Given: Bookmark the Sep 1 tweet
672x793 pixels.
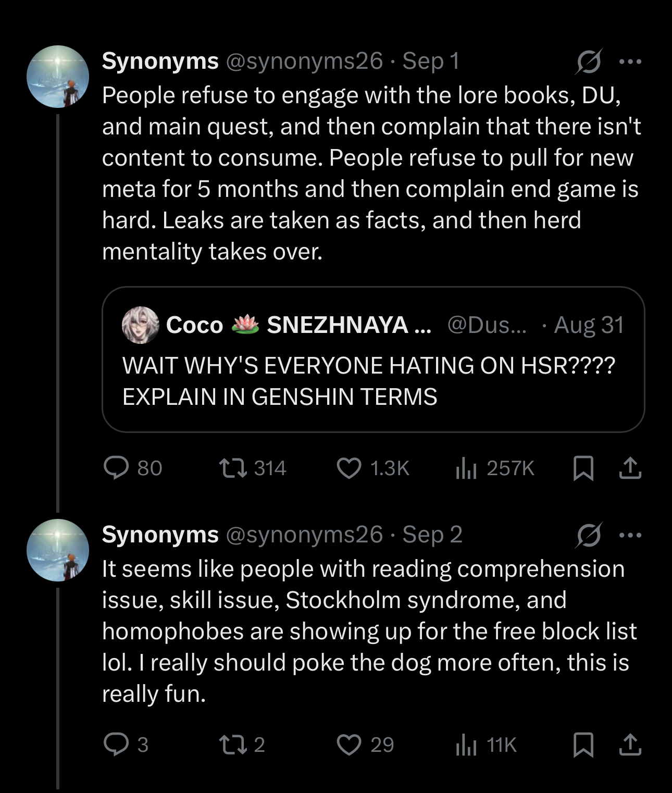Looking at the screenshot, I should point(583,467).
